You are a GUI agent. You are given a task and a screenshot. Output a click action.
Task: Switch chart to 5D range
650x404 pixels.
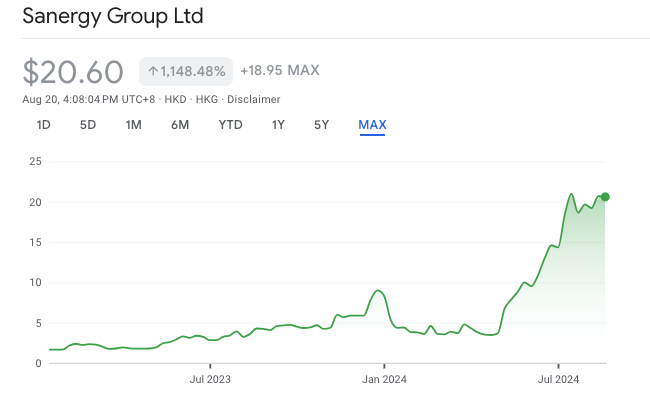point(88,125)
